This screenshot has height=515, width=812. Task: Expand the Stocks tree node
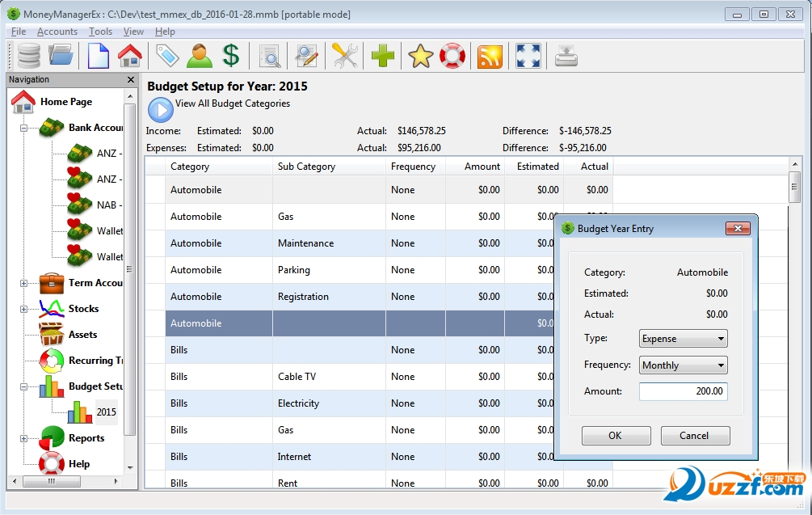pyautogui.click(x=24, y=309)
